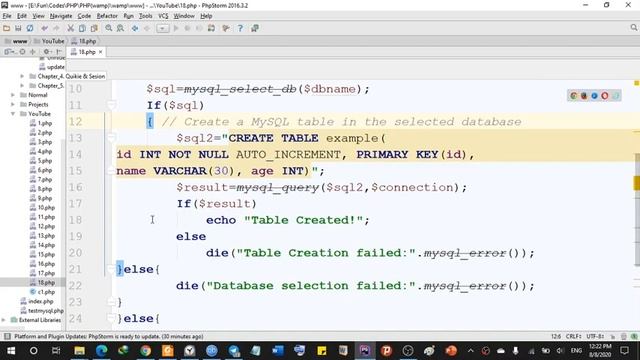
Task: Select 1.php in project tree
Action: click(x=41, y=123)
